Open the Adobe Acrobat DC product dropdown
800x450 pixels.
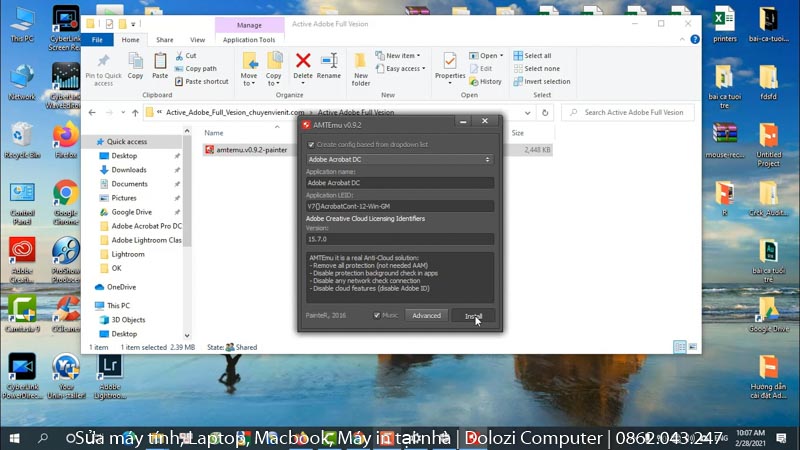point(400,159)
